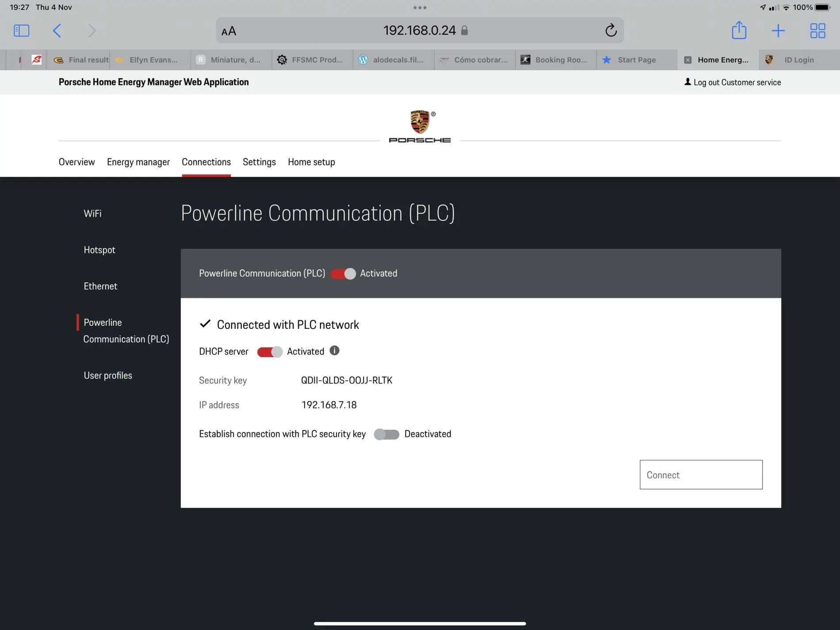
Task: Enable connection with PLC security key
Action: pos(386,435)
